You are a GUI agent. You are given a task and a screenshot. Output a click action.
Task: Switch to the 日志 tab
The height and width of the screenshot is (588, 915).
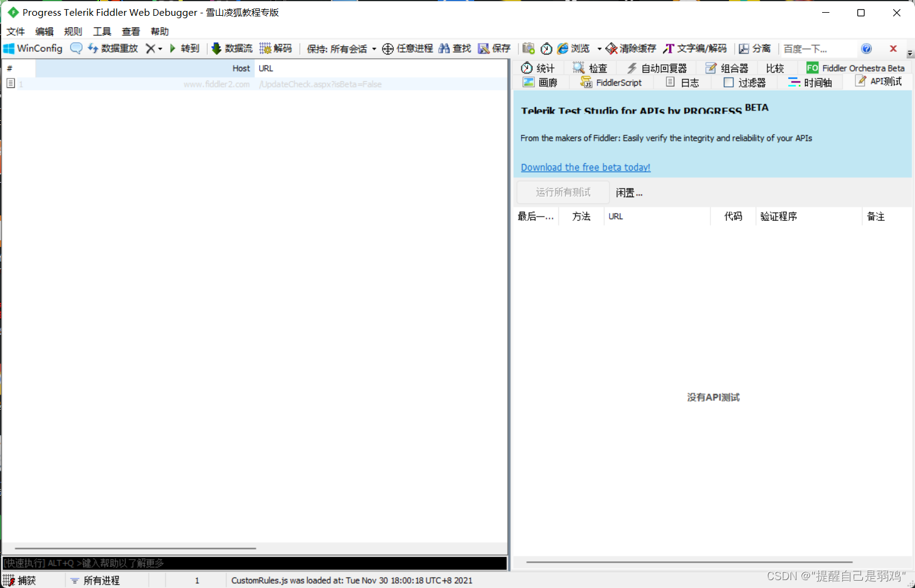pyautogui.click(x=682, y=83)
